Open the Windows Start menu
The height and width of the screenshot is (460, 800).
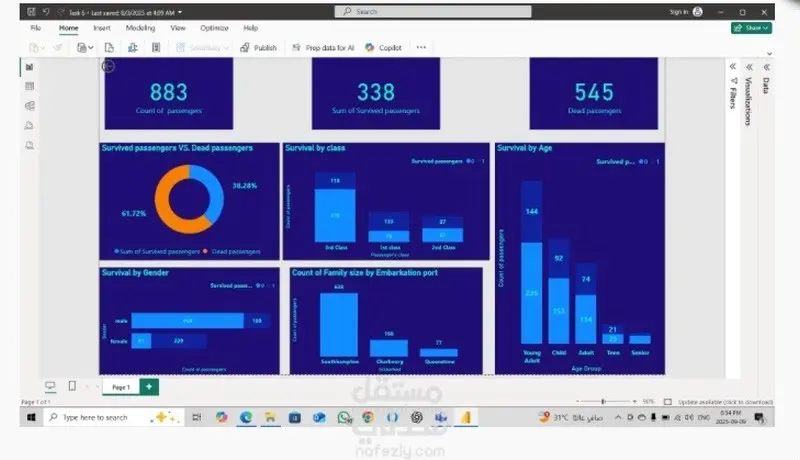pos(31,417)
